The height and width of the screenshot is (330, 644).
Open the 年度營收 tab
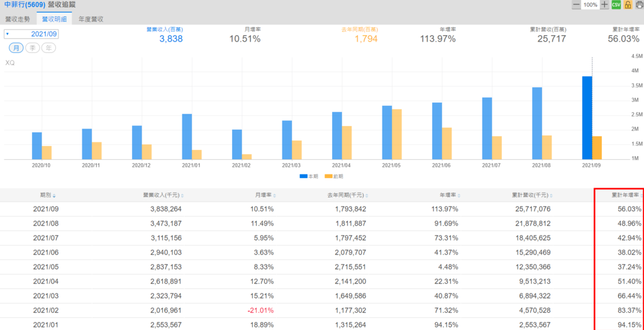[x=91, y=19]
